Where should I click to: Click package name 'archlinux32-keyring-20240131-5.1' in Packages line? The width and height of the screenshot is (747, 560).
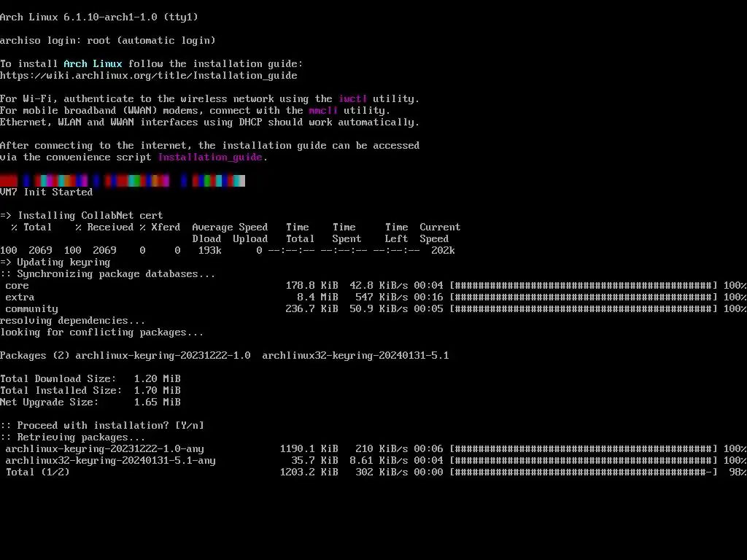pos(355,355)
